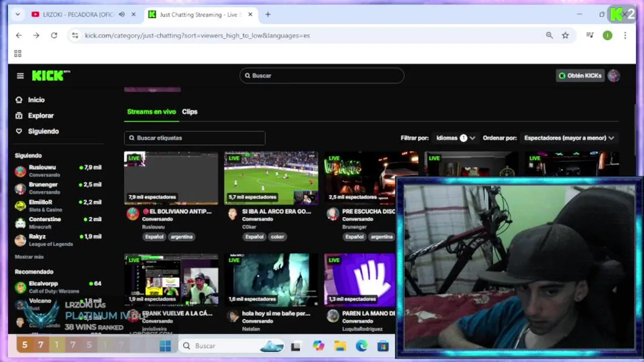Screen dimensions: 644x362
Task: Click the Español tag under Brunenger stream
Action: (355, 236)
